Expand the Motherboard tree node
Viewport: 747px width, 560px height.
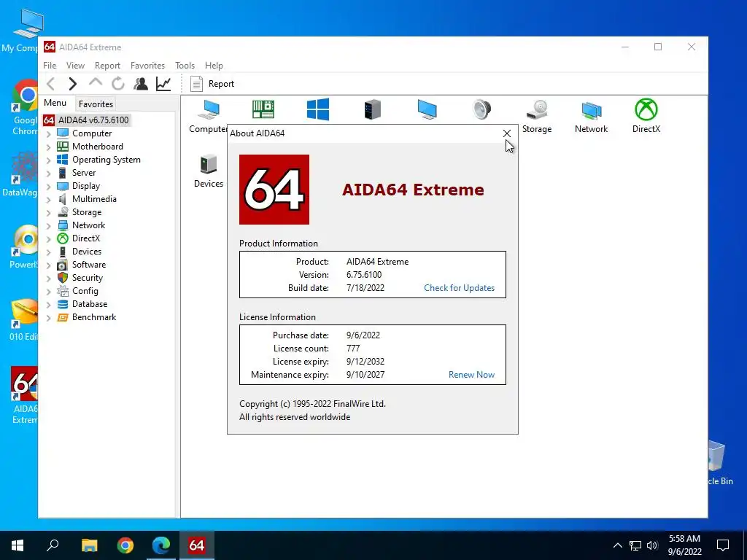48,147
